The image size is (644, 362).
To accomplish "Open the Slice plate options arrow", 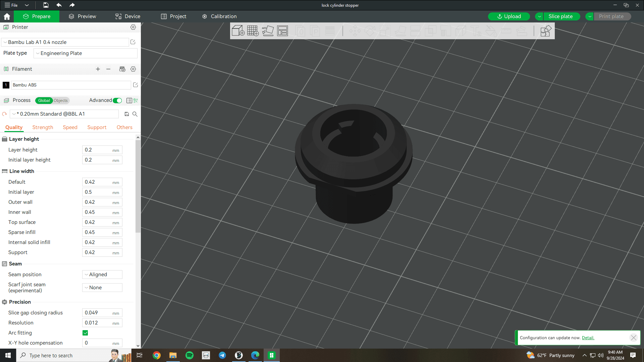I will click(x=539, y=16).
